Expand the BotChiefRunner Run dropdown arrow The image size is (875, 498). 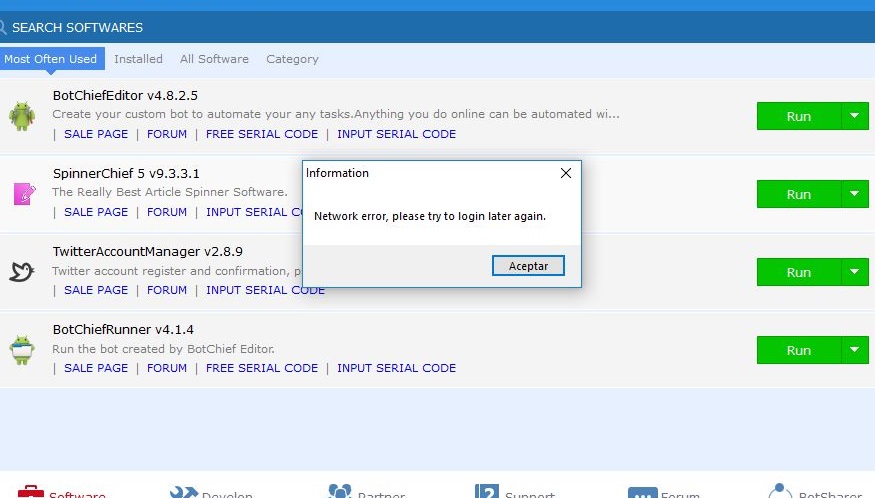tap(854, 350)
